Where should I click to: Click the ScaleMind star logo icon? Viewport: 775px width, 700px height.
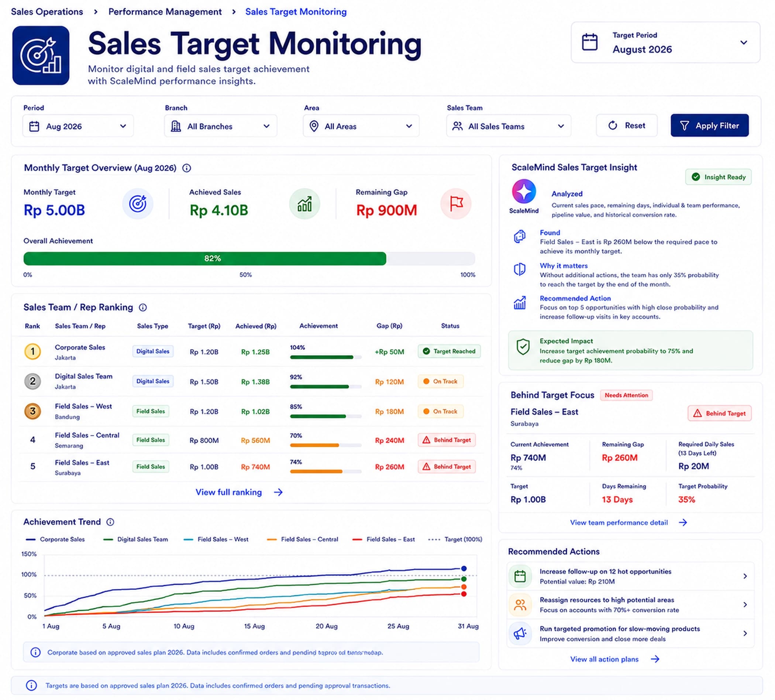[x=524, y=191]
